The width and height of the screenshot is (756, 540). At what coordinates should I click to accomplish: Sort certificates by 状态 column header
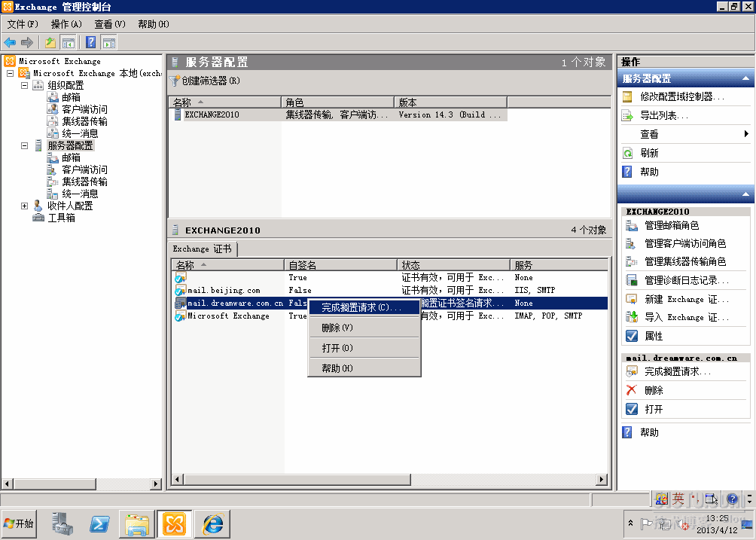click(x=454, y=264)
